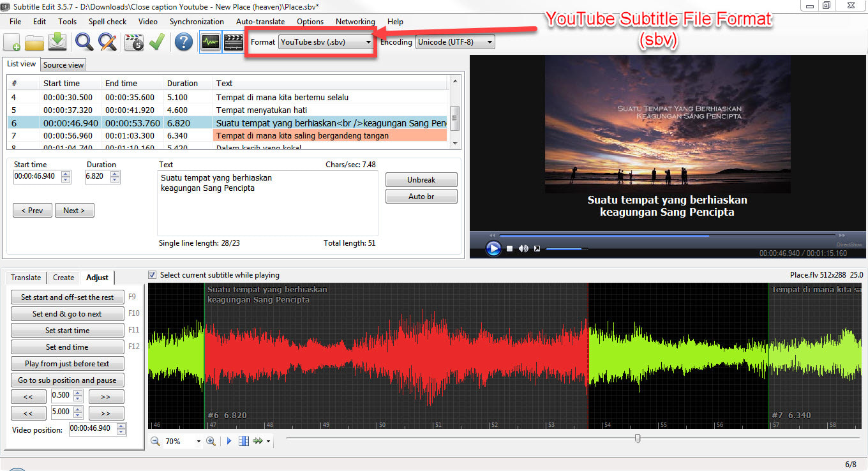Open Replace with magnifier-and-pencil icon

[107, 42]
